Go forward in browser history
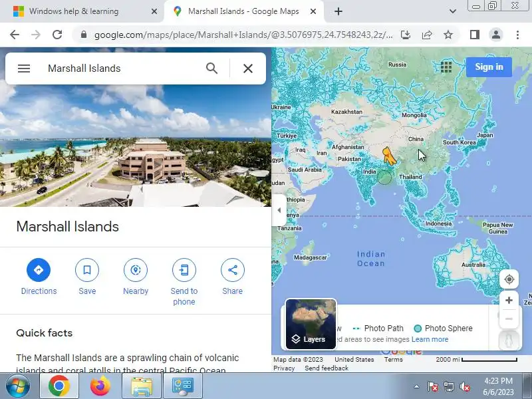 [x=36, y=35]
